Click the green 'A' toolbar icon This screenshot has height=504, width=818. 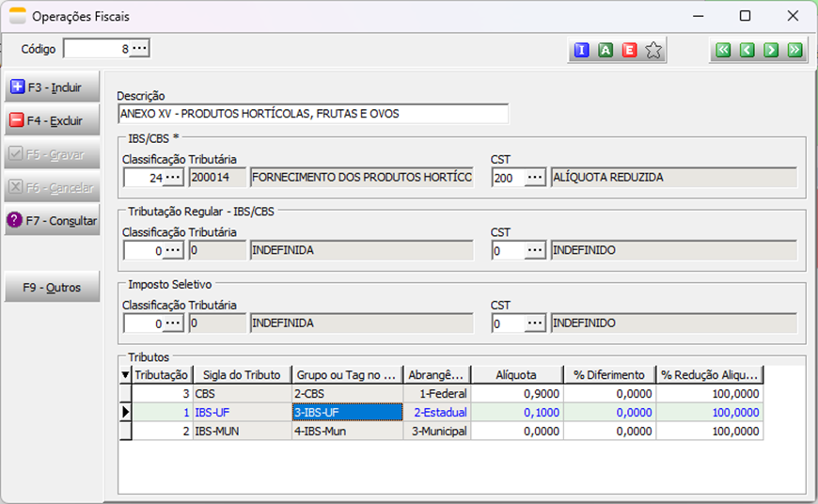tap(606, 51)
